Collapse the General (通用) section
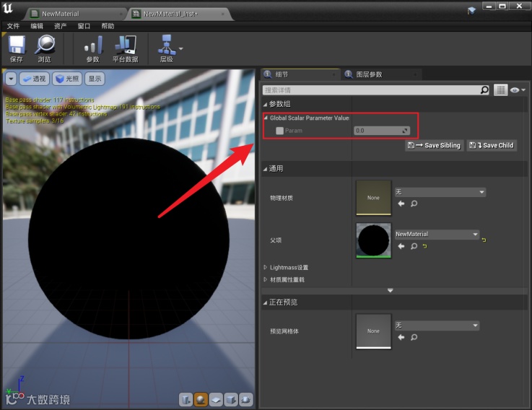 tap(265, 169)
